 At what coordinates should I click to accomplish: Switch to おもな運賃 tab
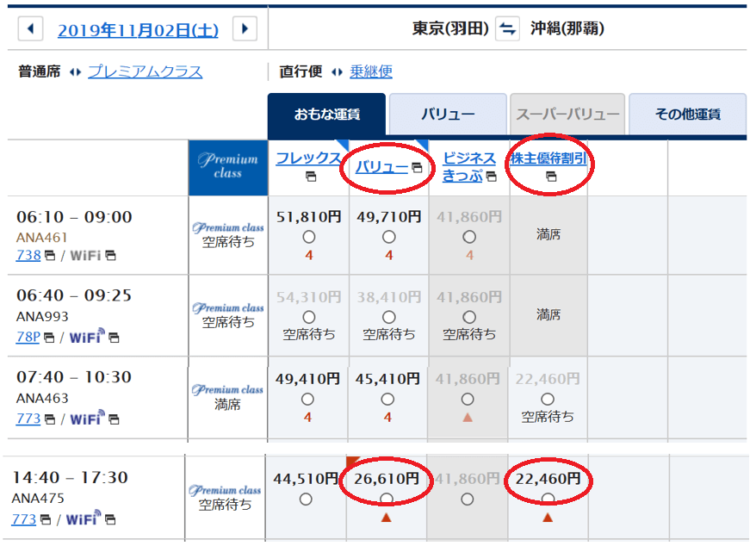tap(327, 115)
